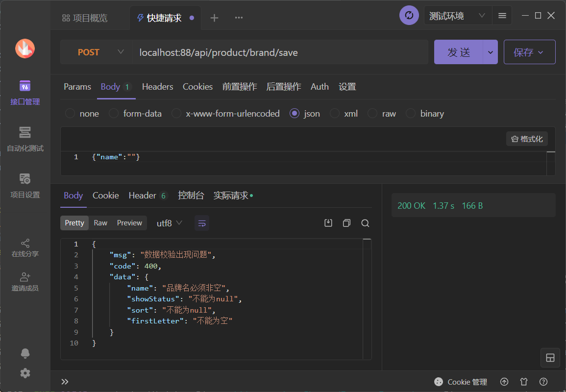Toggle the layout panel icon
This screenshot has width=566, height=392.
point(550,358)
